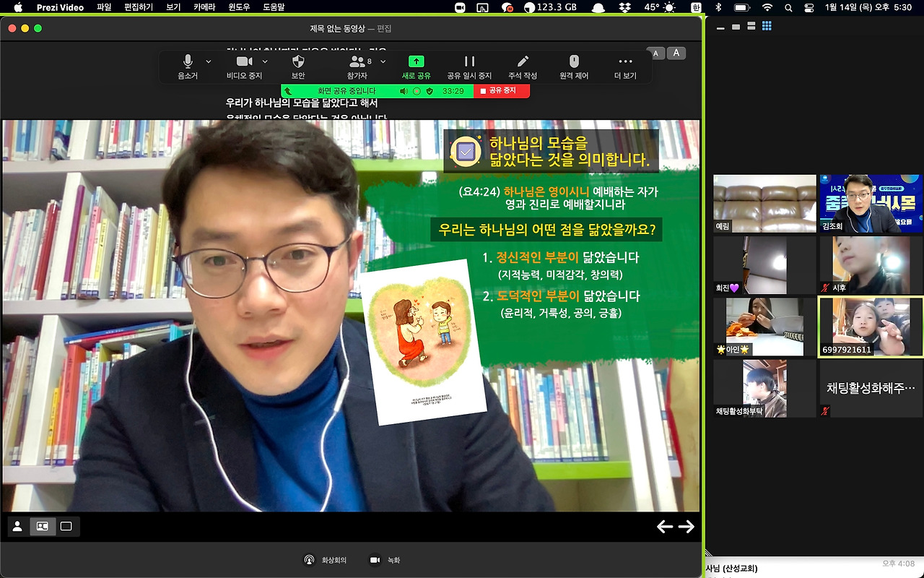Click the screen mirroring icon in menu bar
The height and width of the screenshot is (578, 924).
point(483,7)
